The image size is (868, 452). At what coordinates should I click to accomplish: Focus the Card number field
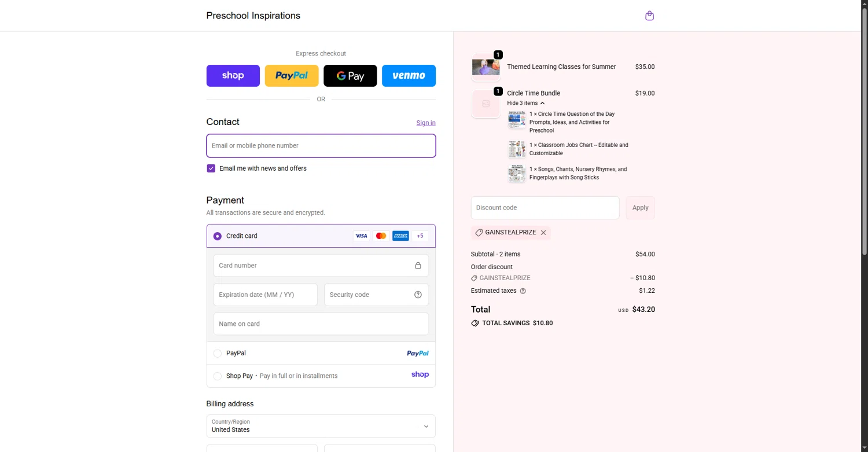[321, 266]
